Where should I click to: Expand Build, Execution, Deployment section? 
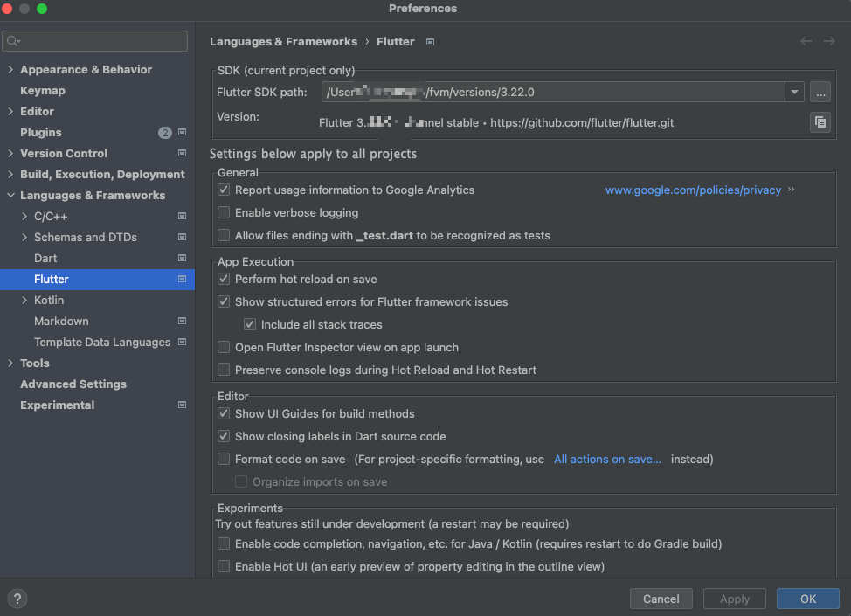[x=10, y=174]
